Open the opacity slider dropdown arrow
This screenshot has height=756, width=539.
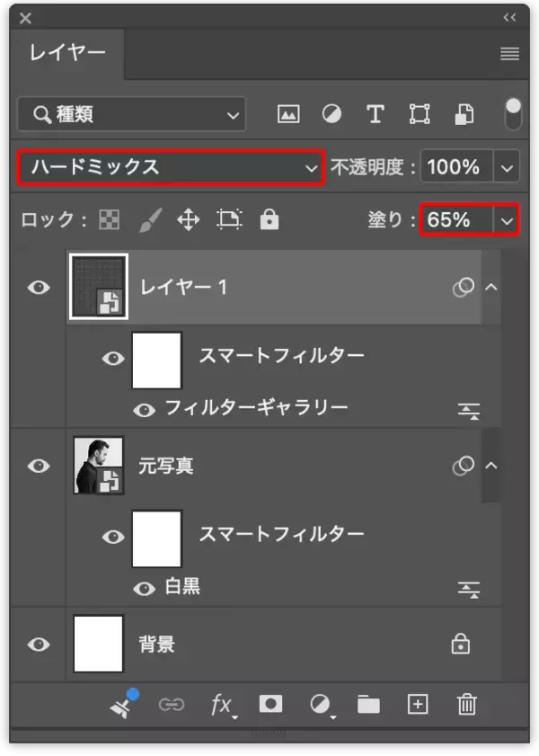point(507,168)
